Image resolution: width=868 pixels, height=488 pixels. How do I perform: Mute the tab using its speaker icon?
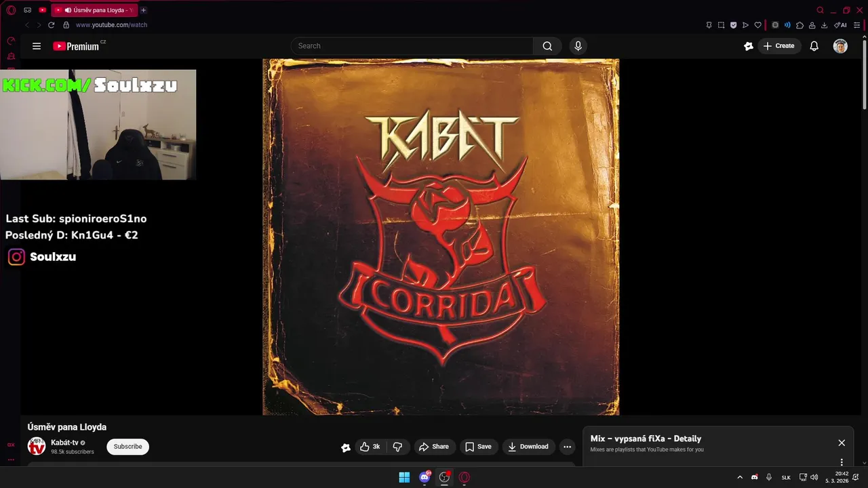(68, 10)
